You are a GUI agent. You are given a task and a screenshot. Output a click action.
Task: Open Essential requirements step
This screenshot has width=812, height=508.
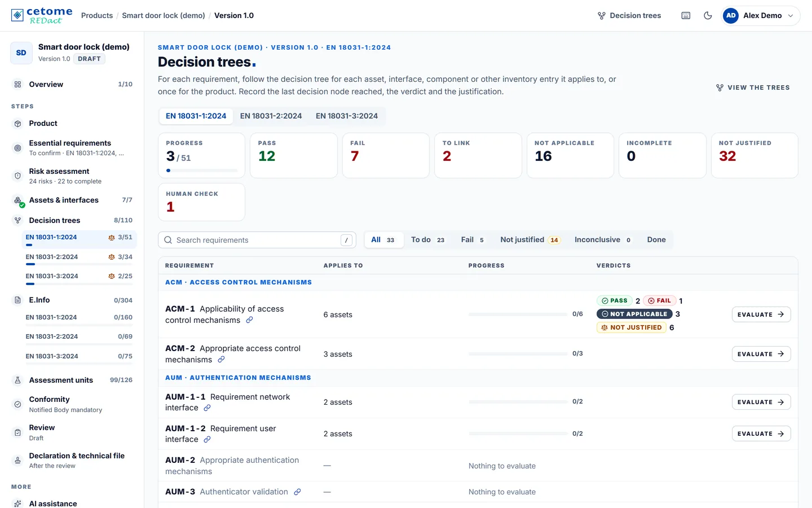pos(72,148)
